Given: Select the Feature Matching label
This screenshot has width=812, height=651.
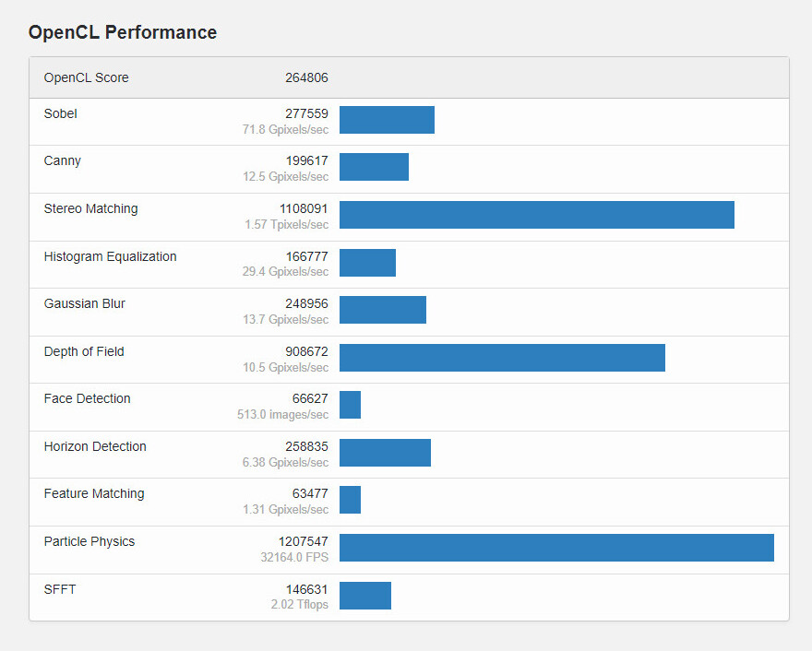Looking at the screenshot, I should (x=94, y=493).
